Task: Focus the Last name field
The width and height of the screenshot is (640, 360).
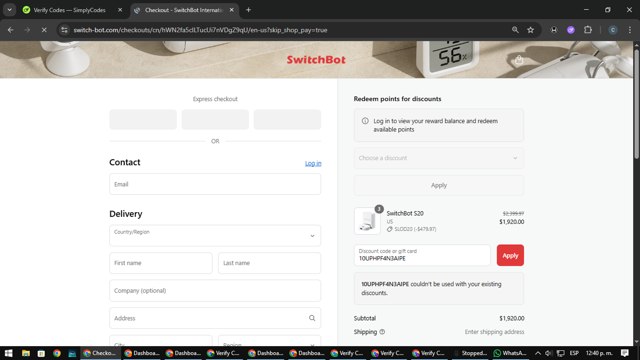Action: pos(269,263)
